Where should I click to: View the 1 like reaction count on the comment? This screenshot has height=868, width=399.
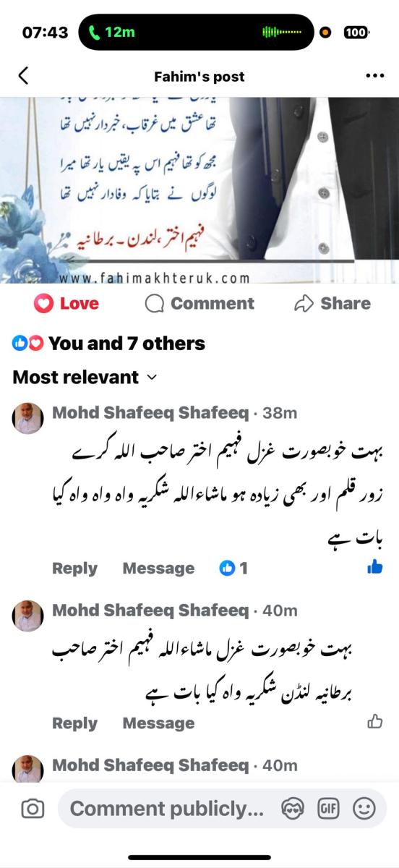coord(233,569)
